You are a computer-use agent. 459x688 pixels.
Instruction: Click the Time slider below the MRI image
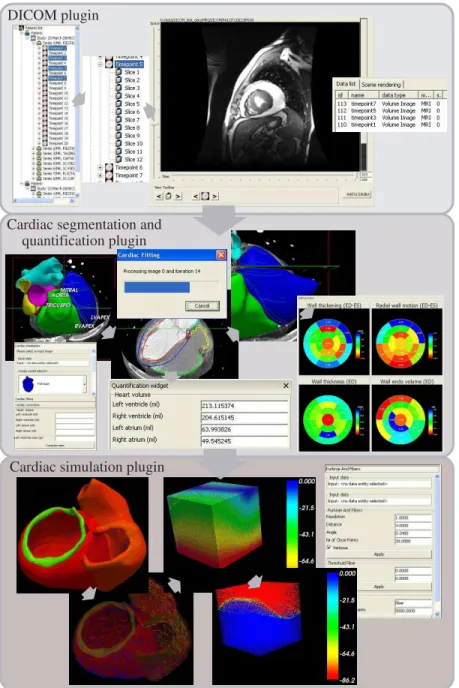pyautogui.click(x=263, y=176)
